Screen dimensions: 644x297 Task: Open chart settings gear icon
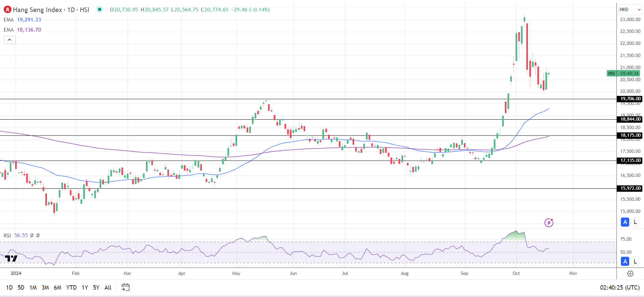pyautogui.click(x=630, y=274)
